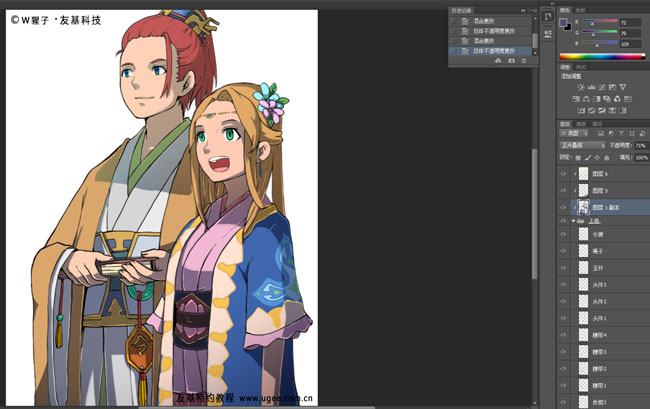Add a Brightness/Contrast adjustment layer
The height and width of the screenshot is (409, 650).
[580, 87]
